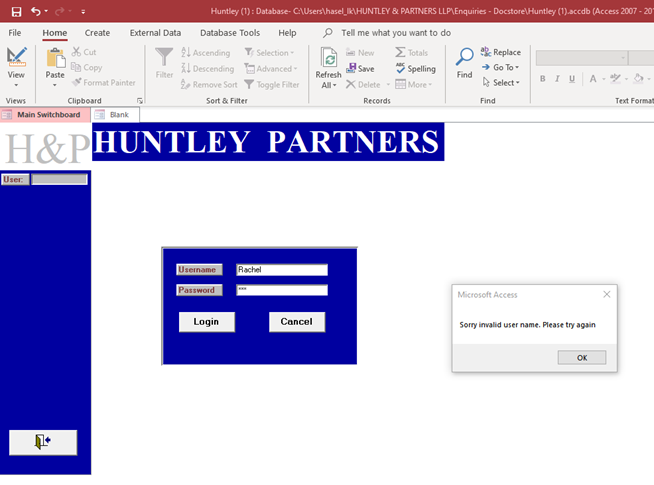Screen dimensions: 654x485
Task: Toggle Bold formatting
Action: [542, 78]
